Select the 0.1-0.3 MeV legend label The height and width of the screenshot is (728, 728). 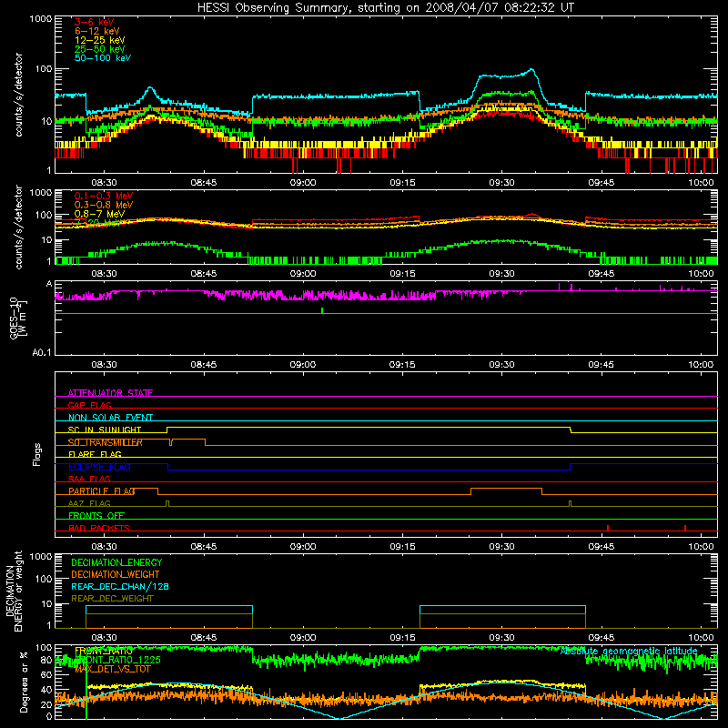pyautogui.click(x=104, y=196)
